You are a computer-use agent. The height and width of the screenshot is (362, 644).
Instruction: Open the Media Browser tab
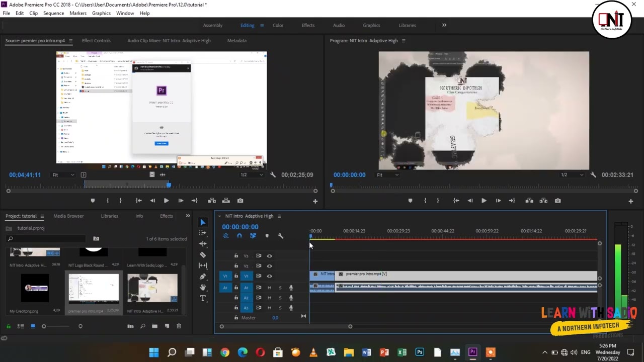click(68, 216)
